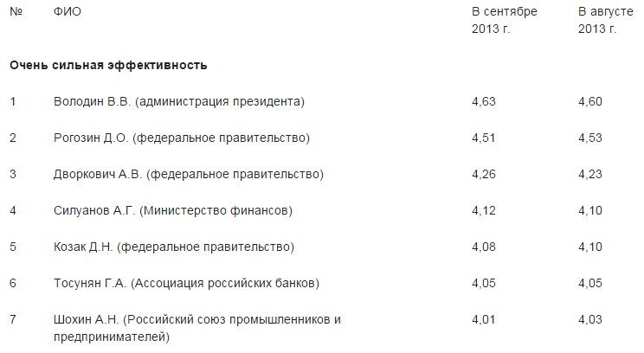
Task: Click the August value 4,03
Action: coord(590,320)
